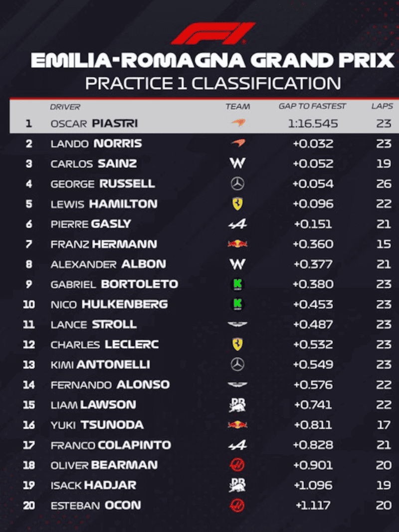Click the LAPS column header
The width and height of the screenshot is (399, 532).
(x=382, y=106)
